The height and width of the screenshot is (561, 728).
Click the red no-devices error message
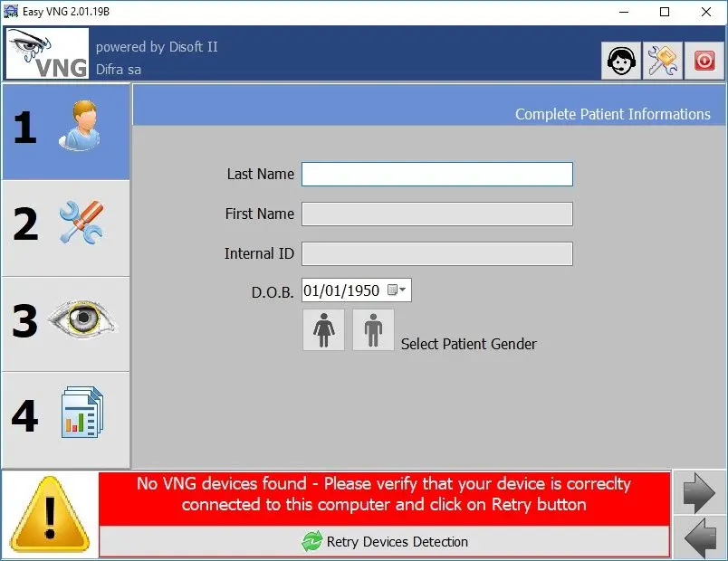384,495
